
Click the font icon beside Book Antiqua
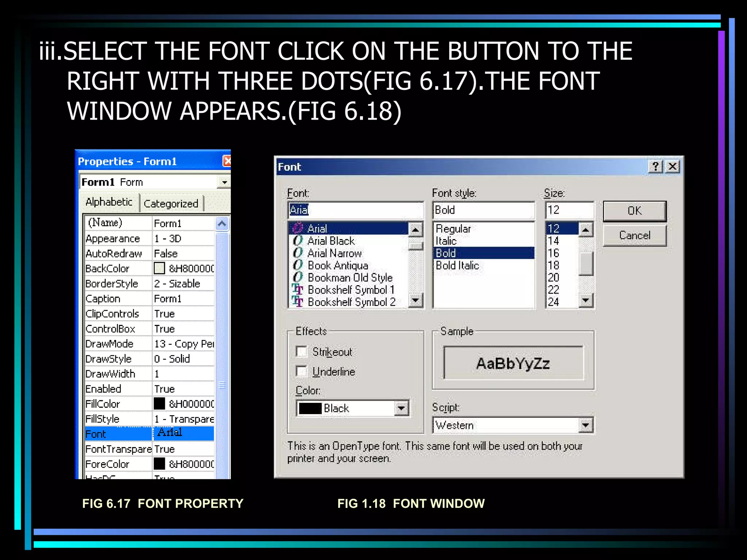[298, 265]
